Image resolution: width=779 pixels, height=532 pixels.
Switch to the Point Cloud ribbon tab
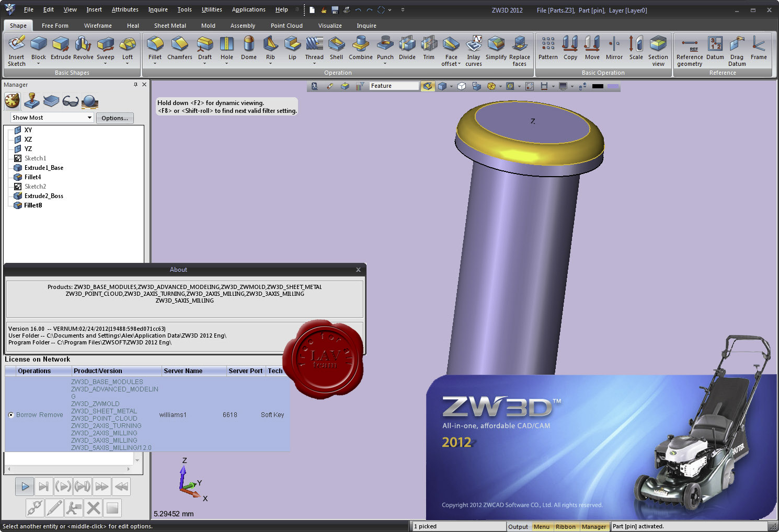tap(287, 26)
